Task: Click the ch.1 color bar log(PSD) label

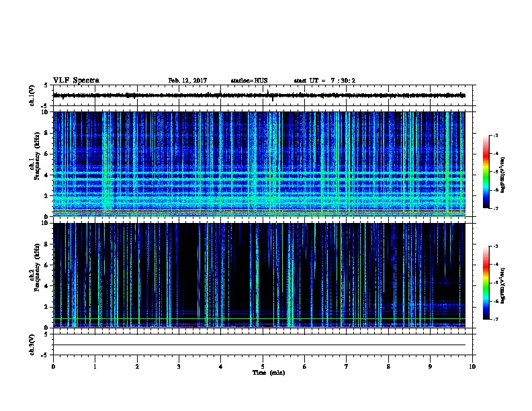Action: click(x=503, y=175)
